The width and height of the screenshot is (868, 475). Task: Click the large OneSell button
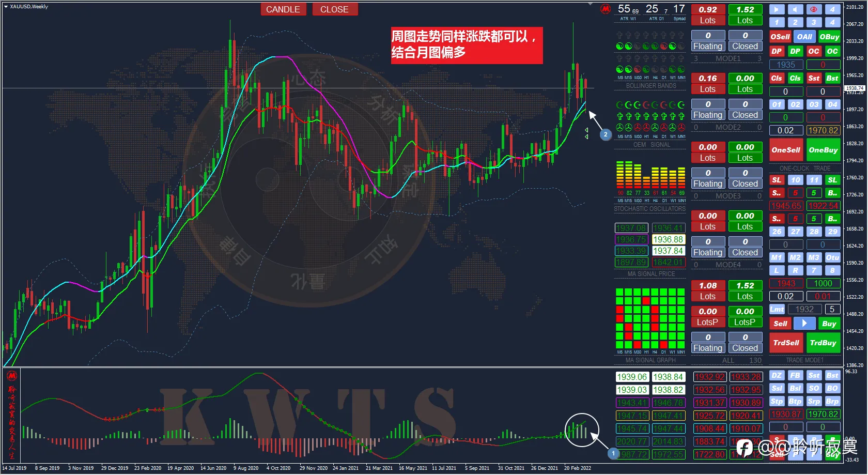click(786, 150)
